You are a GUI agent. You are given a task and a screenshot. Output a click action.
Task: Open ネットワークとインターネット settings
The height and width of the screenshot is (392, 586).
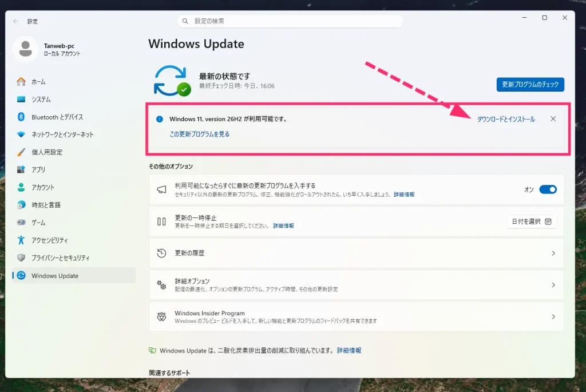pyautogui.click(x=74, y=134)
